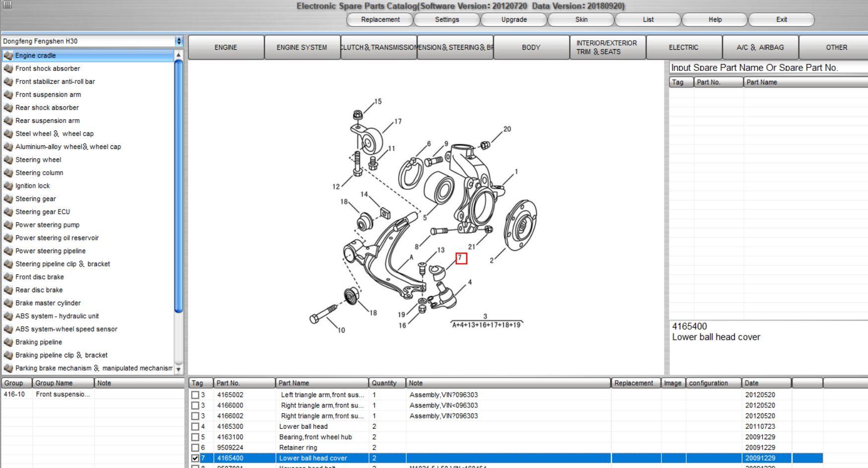Screen dimensions: 868x468
Task: Select callout number 7 in the diagram
Action: tap(461, 258)
